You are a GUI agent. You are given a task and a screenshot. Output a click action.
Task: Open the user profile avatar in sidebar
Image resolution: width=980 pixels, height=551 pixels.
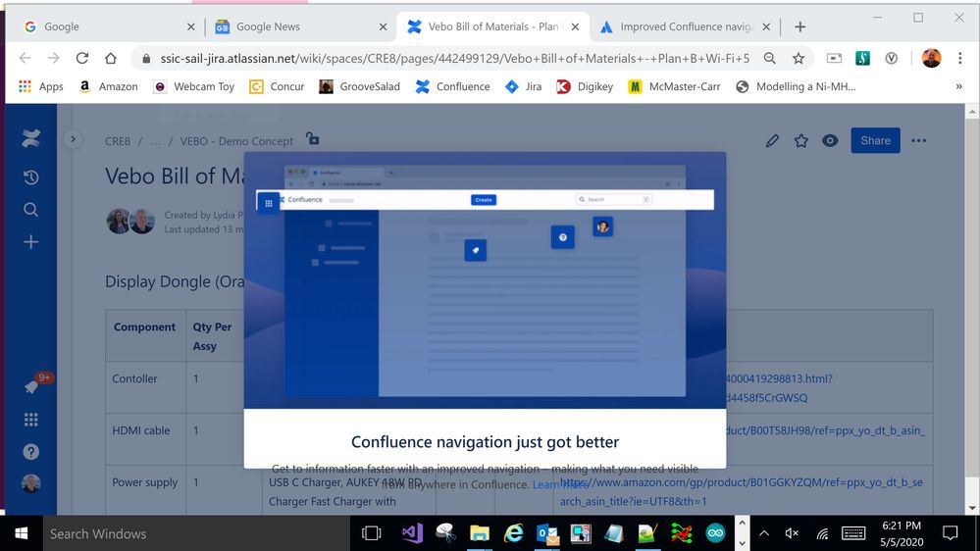click(30, 483)
